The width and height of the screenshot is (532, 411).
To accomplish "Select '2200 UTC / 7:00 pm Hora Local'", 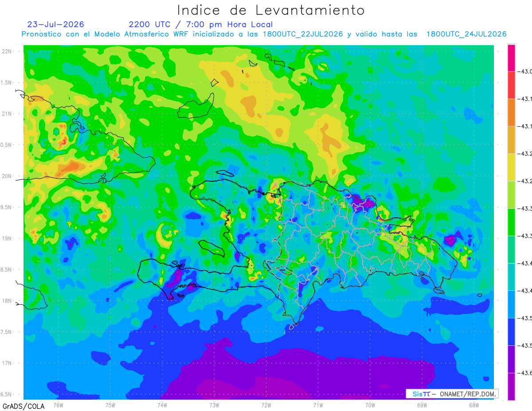I will [x=201, y=25].
